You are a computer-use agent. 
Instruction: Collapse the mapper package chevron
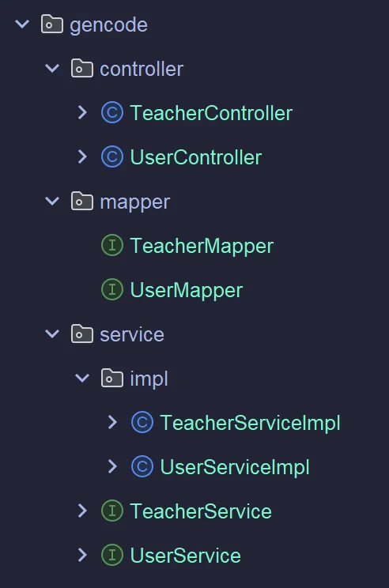pos(52,202)
